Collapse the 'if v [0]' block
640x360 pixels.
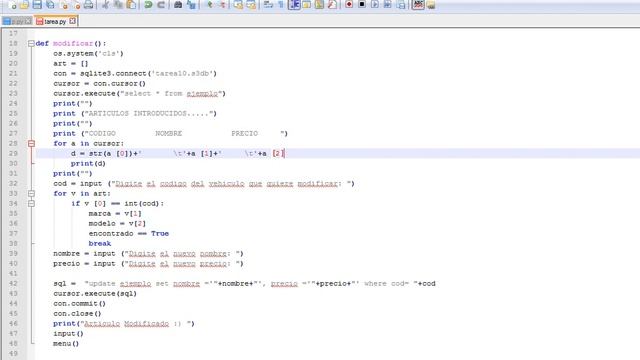coord(31,203)
